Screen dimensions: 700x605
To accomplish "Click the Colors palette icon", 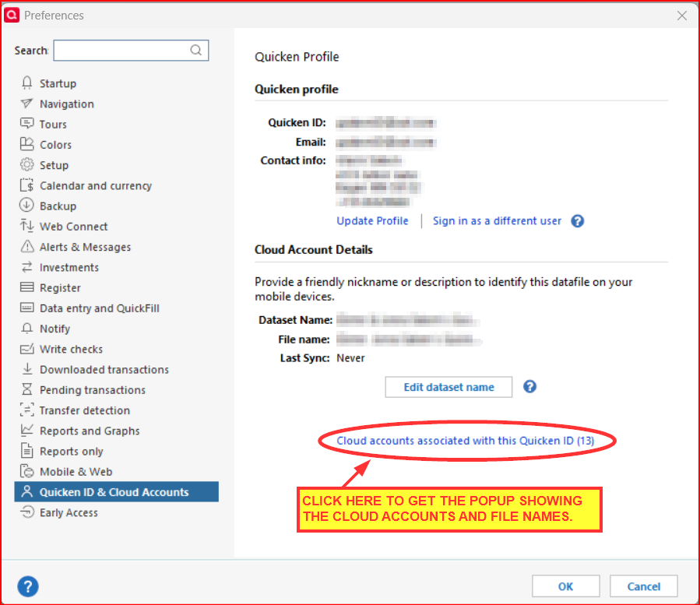I will [26, 144].
